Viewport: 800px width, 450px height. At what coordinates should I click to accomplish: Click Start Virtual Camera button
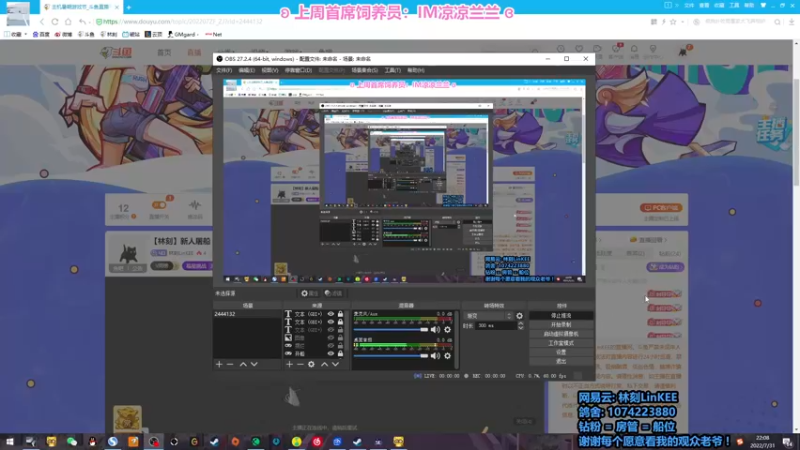click(561, 334)
